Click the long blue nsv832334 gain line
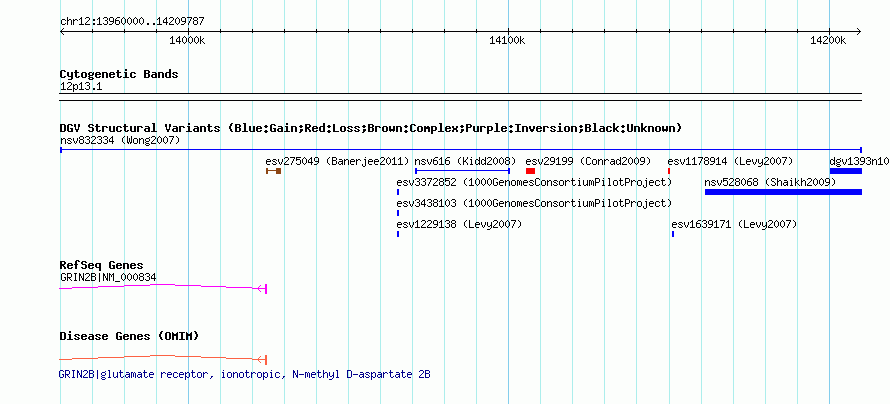Viewport: 890px width, 404px height. click(x=461, y=150)
